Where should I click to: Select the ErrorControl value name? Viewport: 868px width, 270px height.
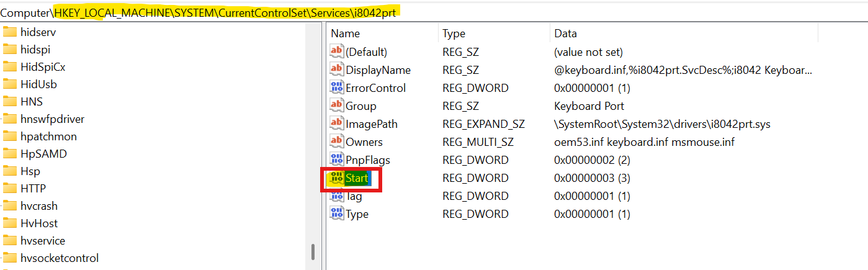(375, 88)
